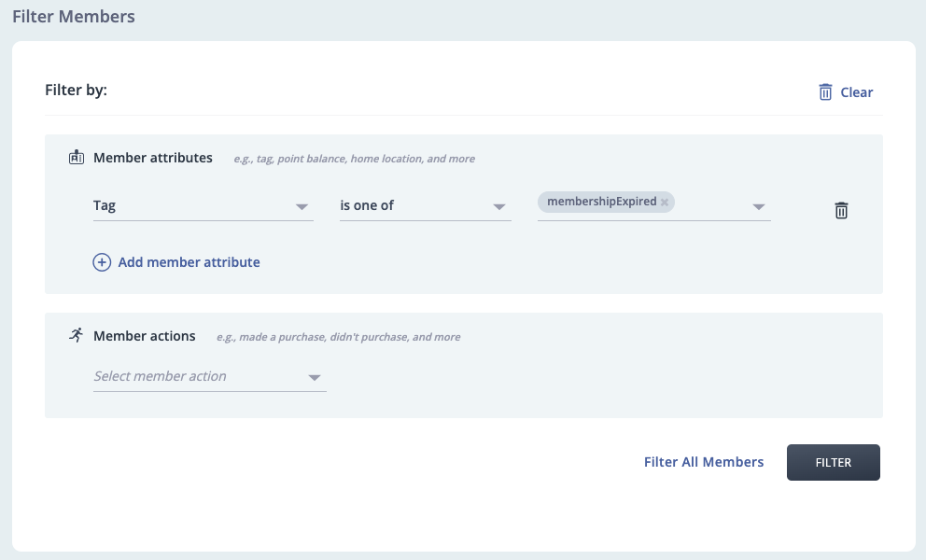Open the Select member action dropdown
926x560 pixels.
(210, 377)
